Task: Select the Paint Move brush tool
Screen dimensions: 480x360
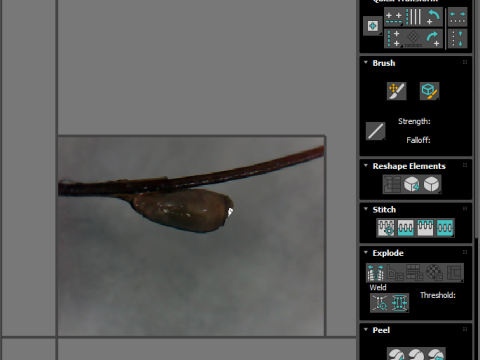Action: point(396,91)
